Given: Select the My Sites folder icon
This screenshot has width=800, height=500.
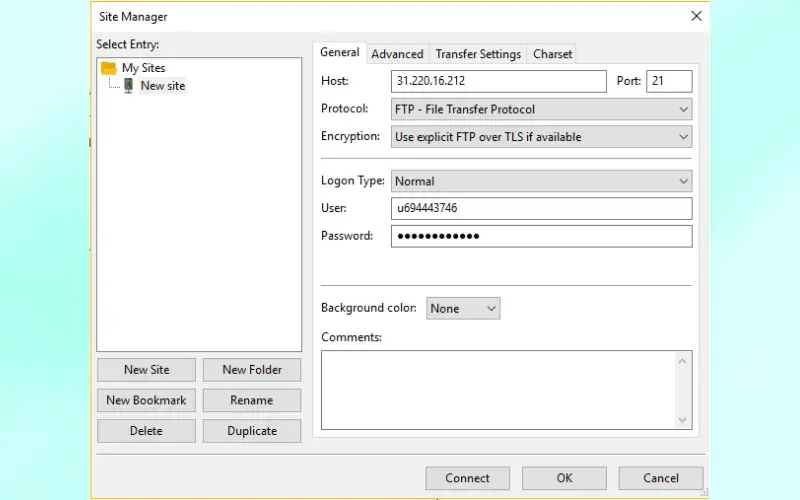Looking at the screenshot, I should click(109, 68).
